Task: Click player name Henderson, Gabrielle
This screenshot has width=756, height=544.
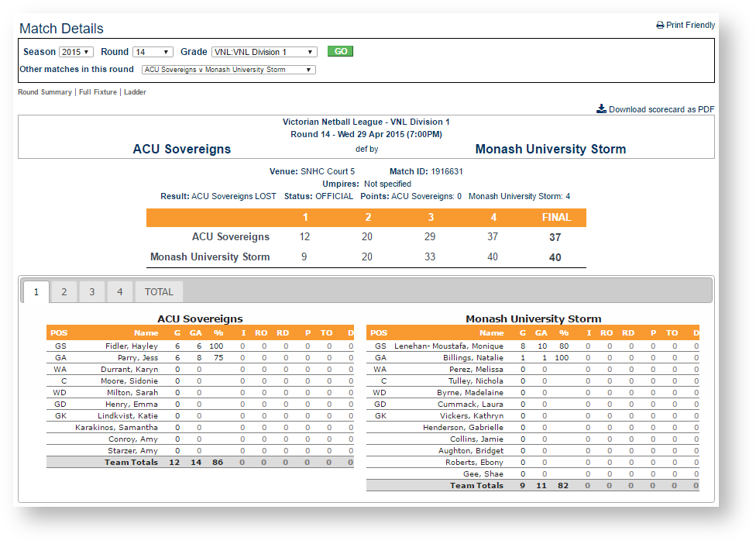Action: pos(463,427)
